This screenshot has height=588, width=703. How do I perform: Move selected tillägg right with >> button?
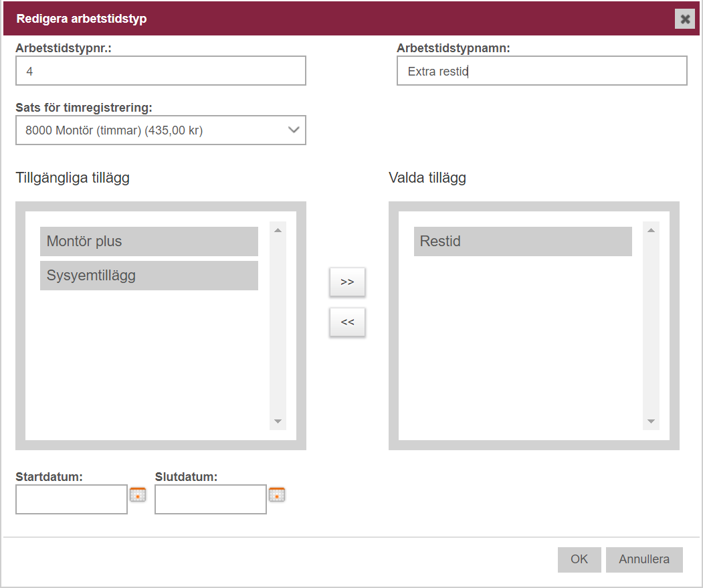[x=347, y=282]
